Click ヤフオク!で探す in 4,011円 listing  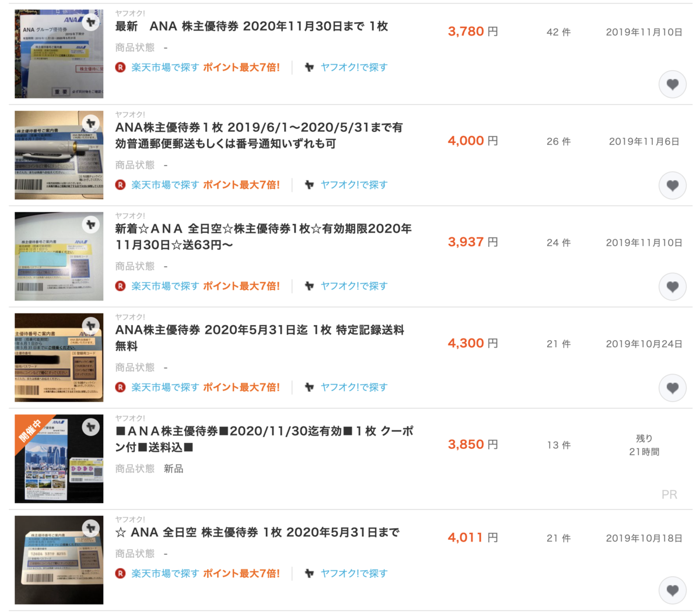pos(354,574)
